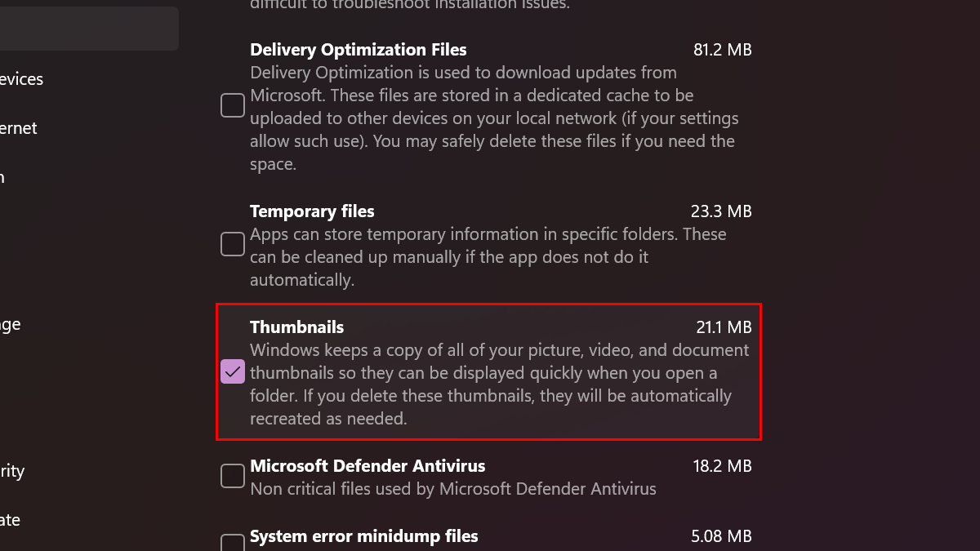The image size is (980, 551).
Task: Click the 21.1 MB Thumbnails size
Action: [724, 327]
